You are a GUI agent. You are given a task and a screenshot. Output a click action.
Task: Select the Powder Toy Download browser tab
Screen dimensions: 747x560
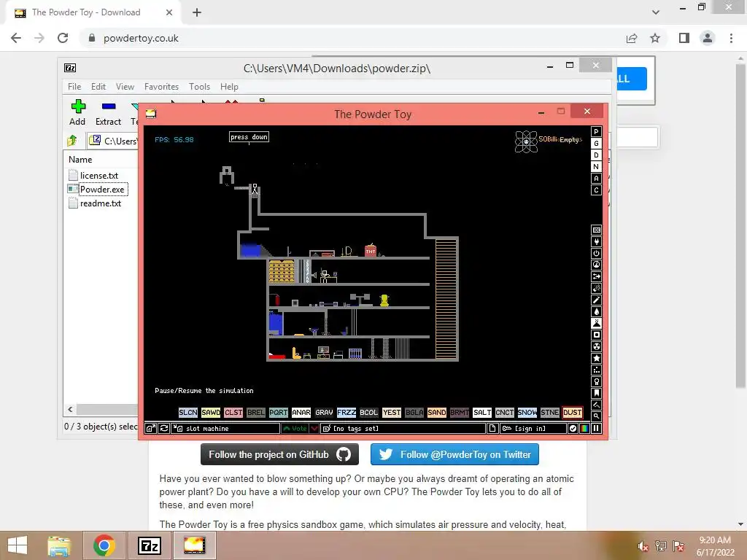pos(93,12)
